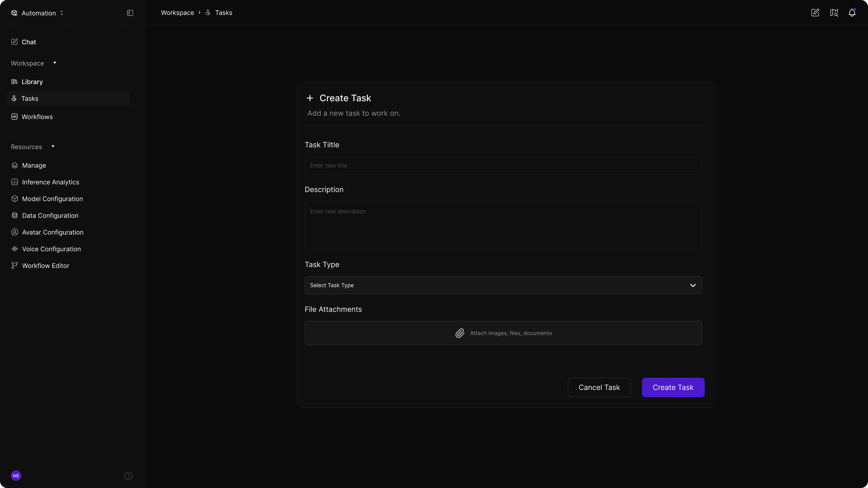
Task: Open the notifications bell
Action: point(852,13)
